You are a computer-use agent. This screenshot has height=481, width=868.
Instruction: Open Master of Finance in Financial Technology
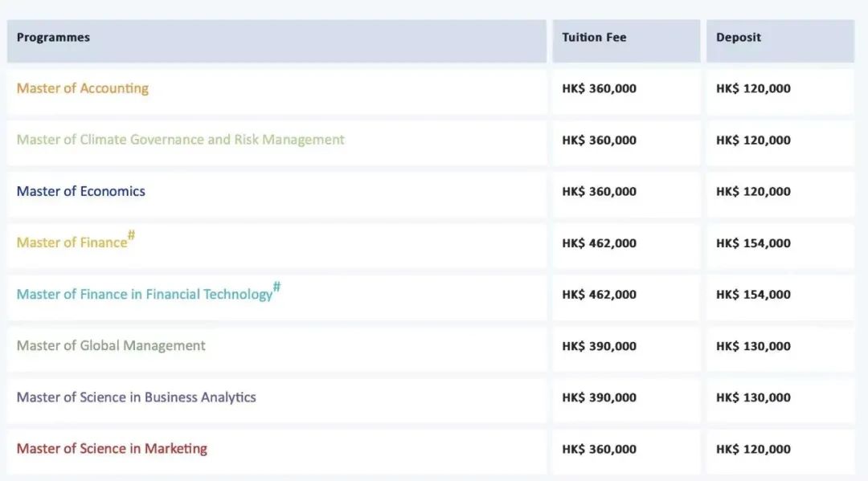[145, 294]
